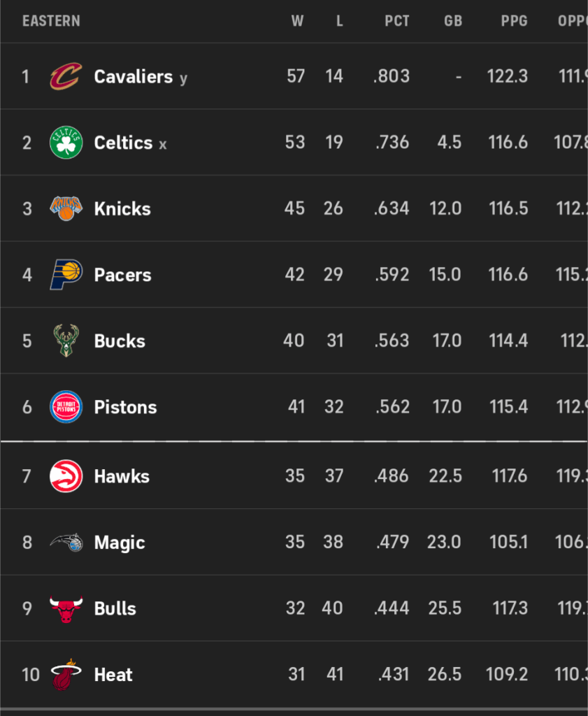Open the Knicks team page link
The image size is (588, 716).
point(122,208)
